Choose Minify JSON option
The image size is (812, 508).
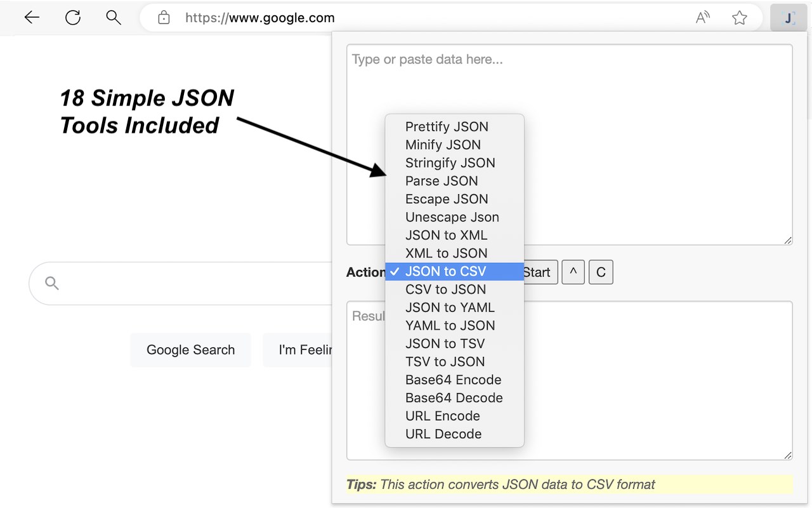pyautogui.click(x=443, y=145)
